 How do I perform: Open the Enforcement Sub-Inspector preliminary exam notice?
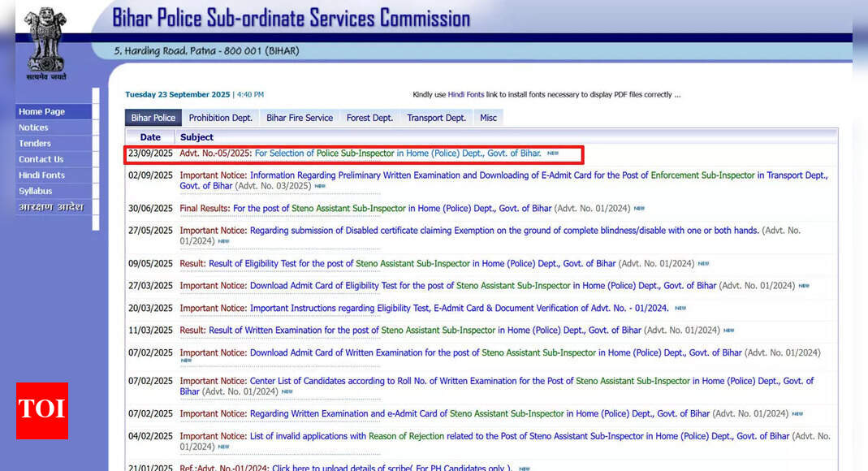point(503,180)
